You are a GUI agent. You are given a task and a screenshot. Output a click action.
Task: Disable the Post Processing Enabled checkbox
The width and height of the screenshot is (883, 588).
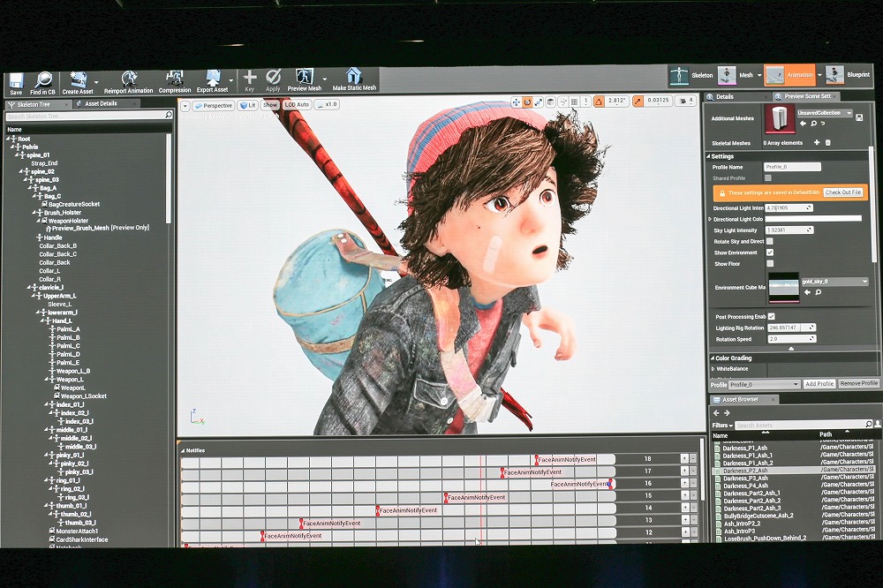[772, 317]
